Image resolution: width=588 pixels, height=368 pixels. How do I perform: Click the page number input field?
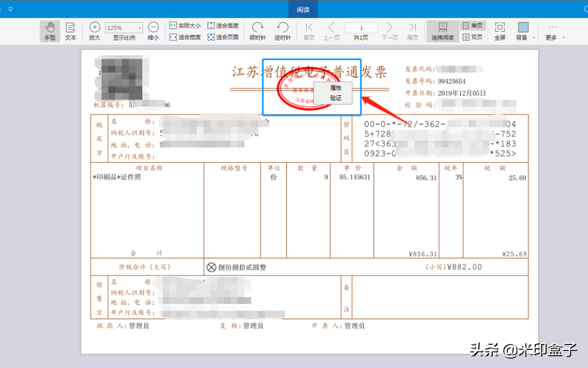[361, 28]
